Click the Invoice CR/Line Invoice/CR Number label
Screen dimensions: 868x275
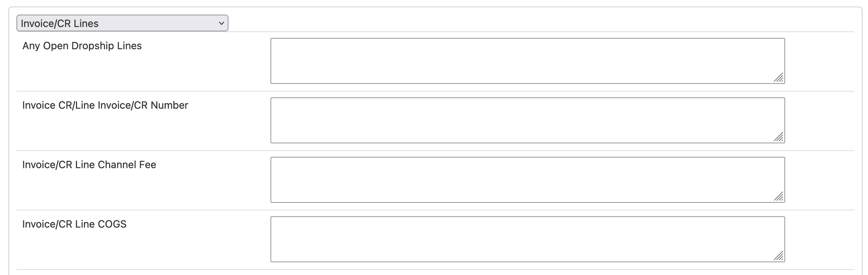[x=105, y=105]
